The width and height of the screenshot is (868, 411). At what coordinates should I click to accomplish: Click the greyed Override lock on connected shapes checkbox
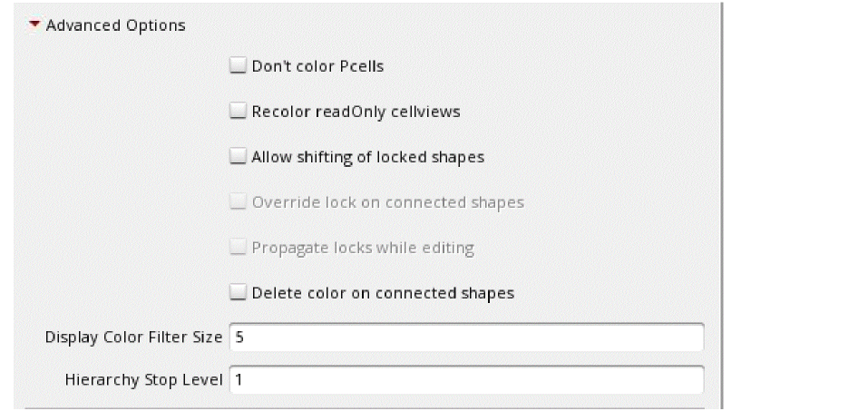tap(238, 201)
